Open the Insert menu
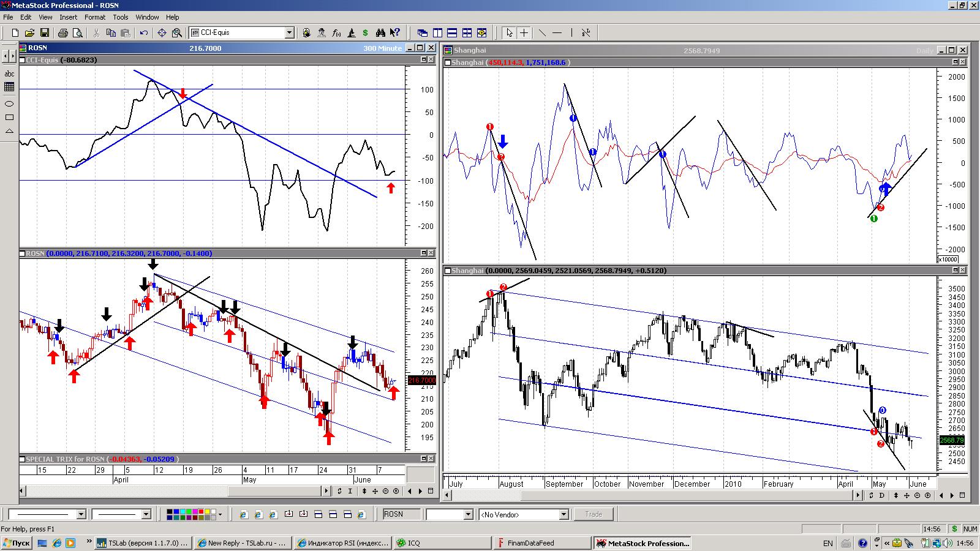The width and height of the screenshot is (980, 551). [x=68, y=17]
